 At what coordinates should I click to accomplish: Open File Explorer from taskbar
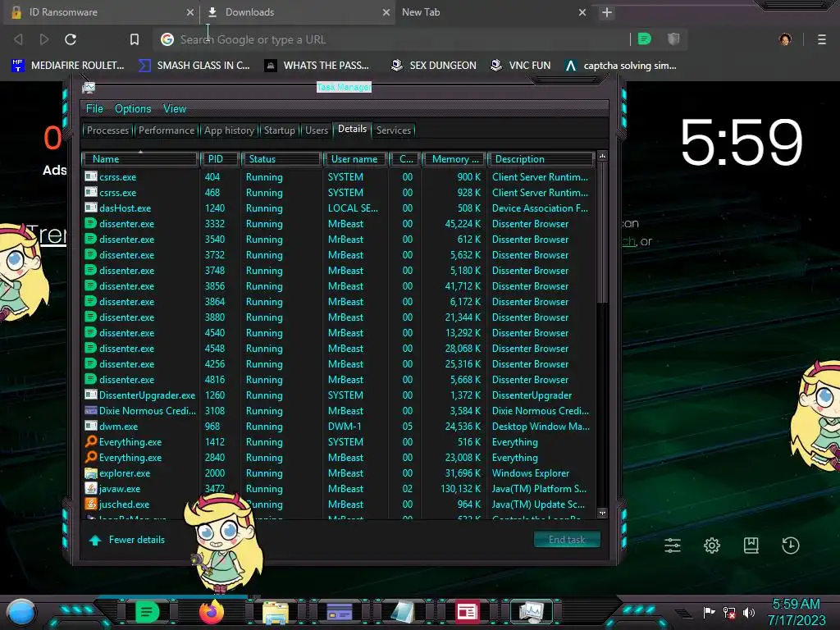tap(276, 612)
